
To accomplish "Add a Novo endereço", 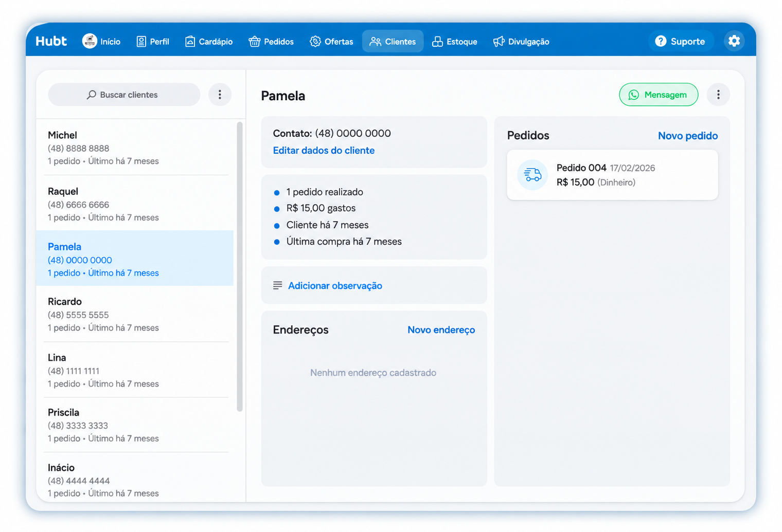I will click(441, 330).
